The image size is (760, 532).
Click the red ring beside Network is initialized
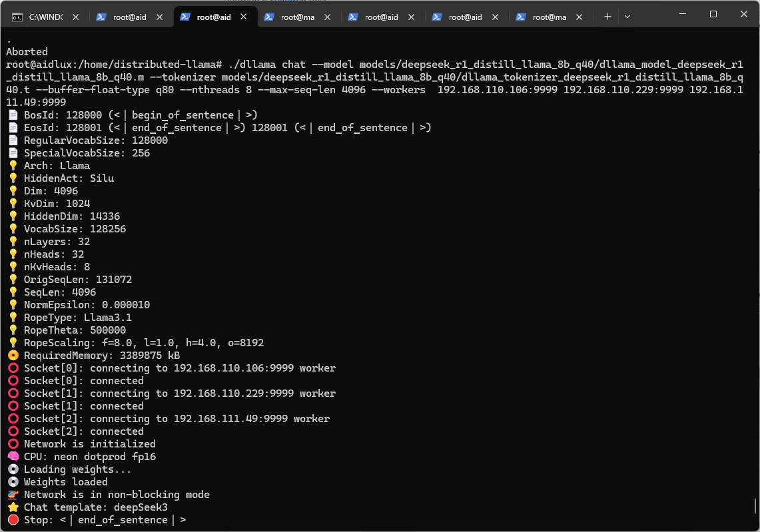13,443
